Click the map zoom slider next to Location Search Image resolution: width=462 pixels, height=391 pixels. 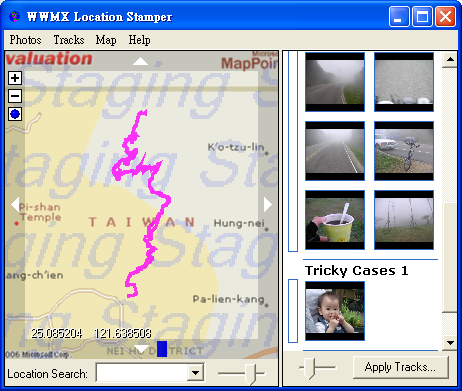pos(251,373)
